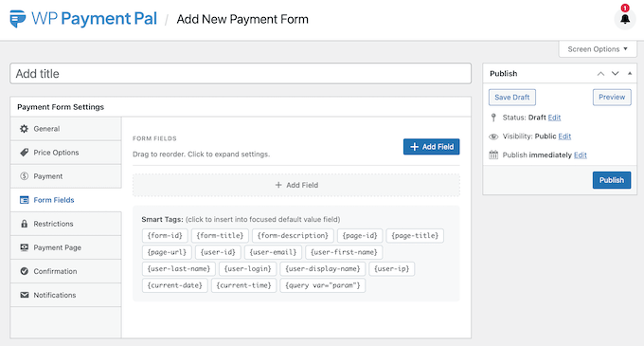This screenshot has height=346, width=644.
Task: Click the Notifications envelope icon
Action: click(25, 295)
